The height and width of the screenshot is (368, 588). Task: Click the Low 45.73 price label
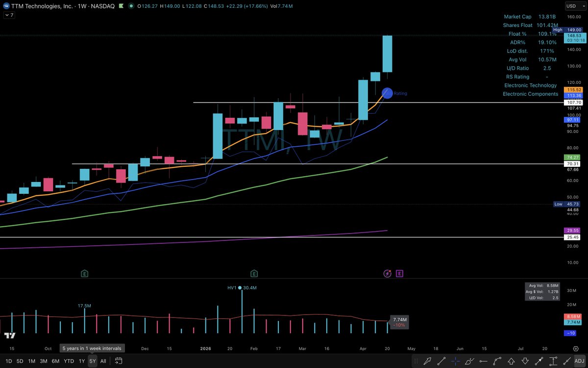(x=566, y=204)
